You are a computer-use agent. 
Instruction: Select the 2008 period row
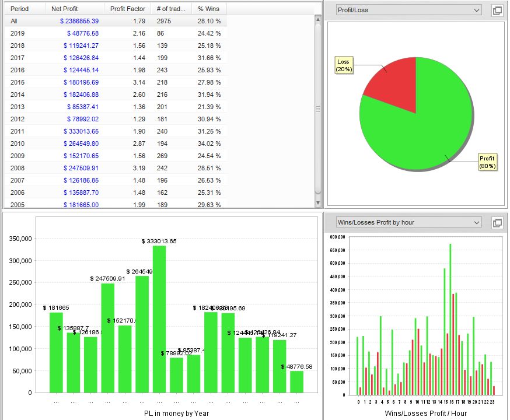116,168
